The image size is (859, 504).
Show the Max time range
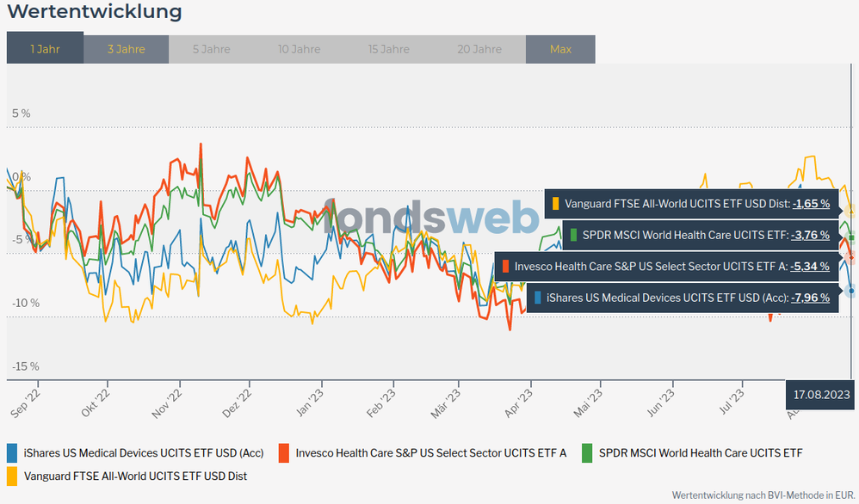coord(560,49)
